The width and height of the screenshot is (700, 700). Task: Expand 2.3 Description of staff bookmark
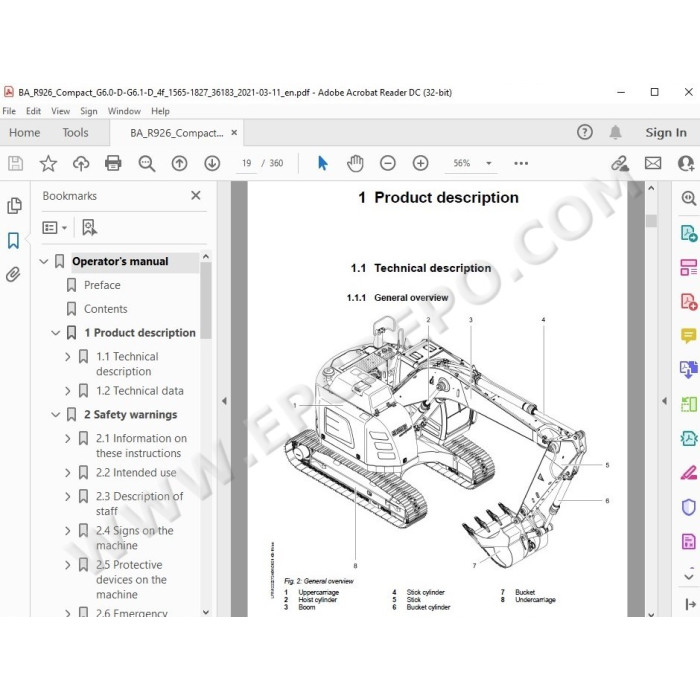tap(67, 496)
